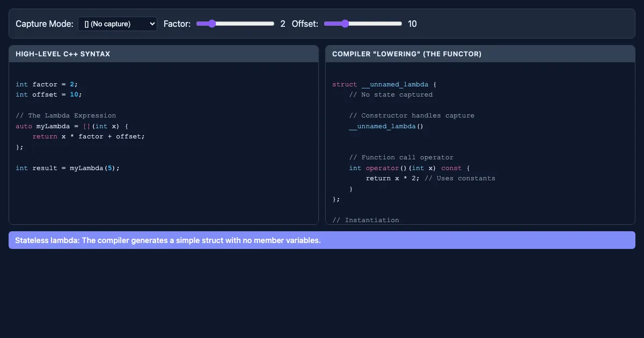Click the comment "// Instantiation"

pyautogui.click(x=365, y=220)
